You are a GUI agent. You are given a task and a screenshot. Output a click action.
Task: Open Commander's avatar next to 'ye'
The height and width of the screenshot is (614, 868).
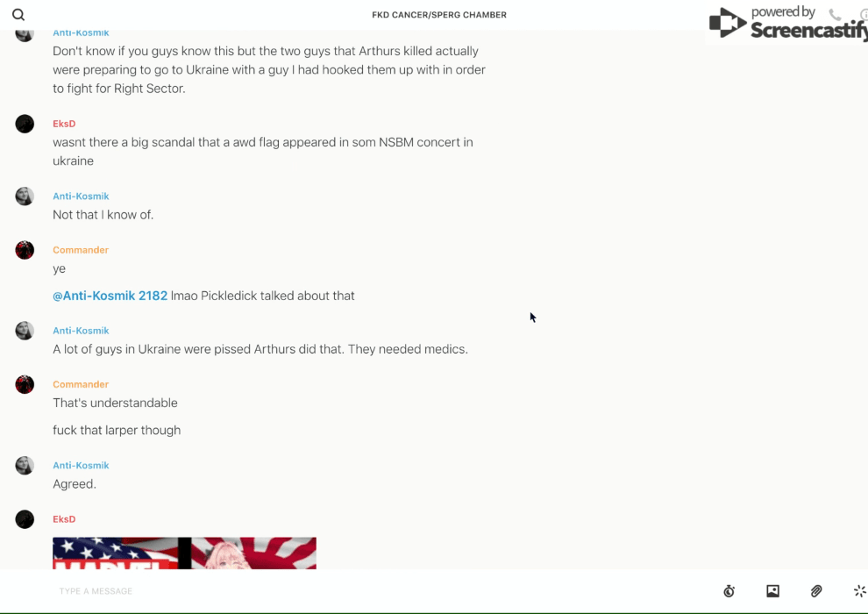click(x=25, y=250)
